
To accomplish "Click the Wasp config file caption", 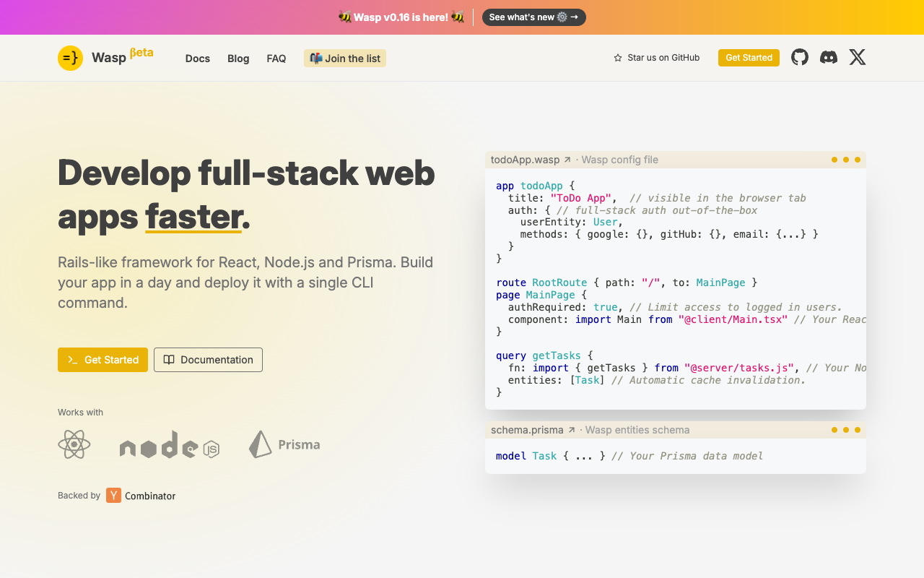I will coord(619,160).
